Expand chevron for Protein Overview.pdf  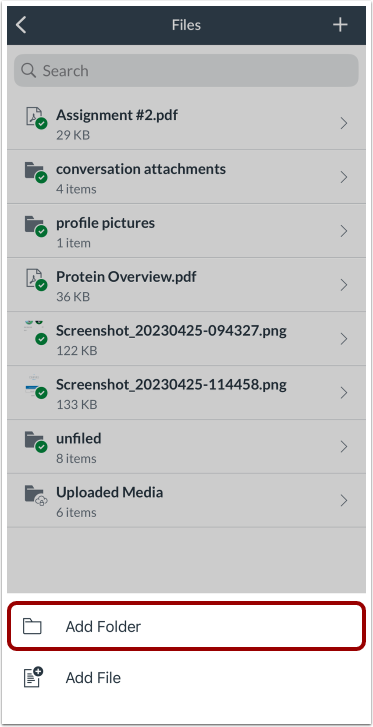click(x=344, y=285)
